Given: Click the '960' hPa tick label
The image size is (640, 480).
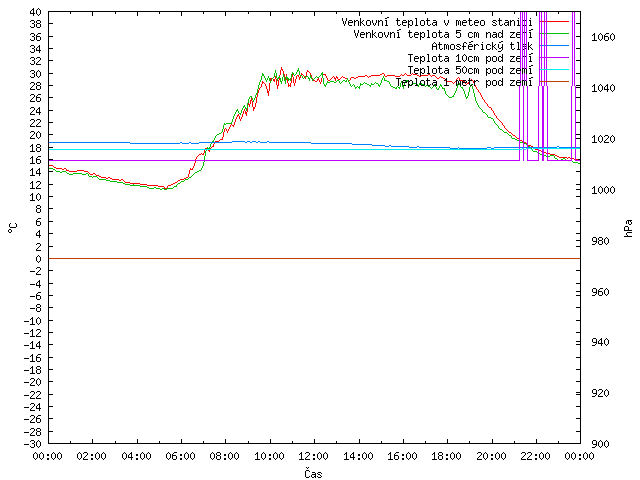Looking at the screenshot, I should (600, 292).
